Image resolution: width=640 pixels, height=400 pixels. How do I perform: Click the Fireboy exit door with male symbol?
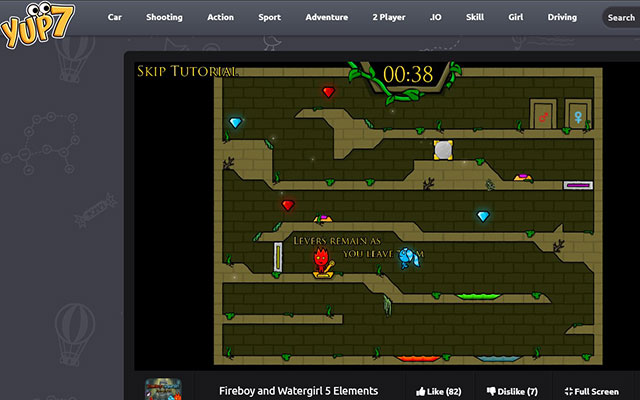coord(543,114)
